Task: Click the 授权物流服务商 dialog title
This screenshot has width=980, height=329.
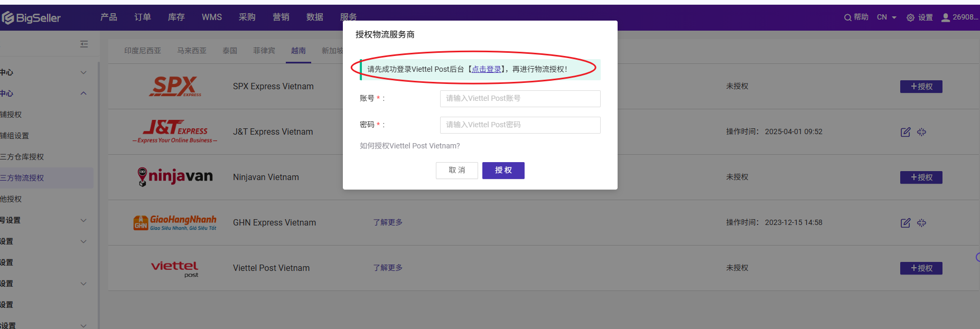Action: click(385, 34)
